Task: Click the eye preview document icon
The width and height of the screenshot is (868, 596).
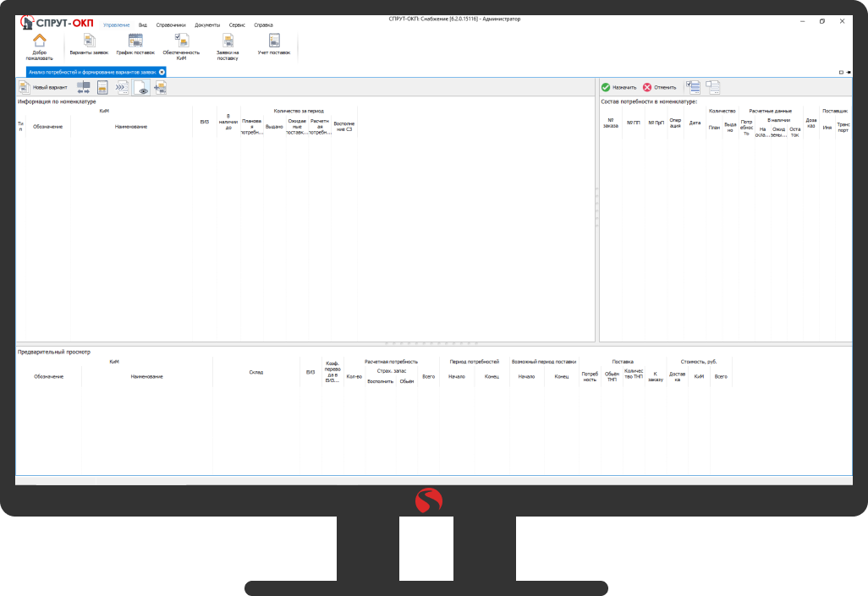Action: [141, 87]
